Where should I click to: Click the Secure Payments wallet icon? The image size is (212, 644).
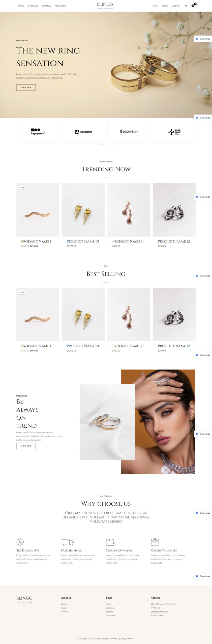click(x=110, y=542)
